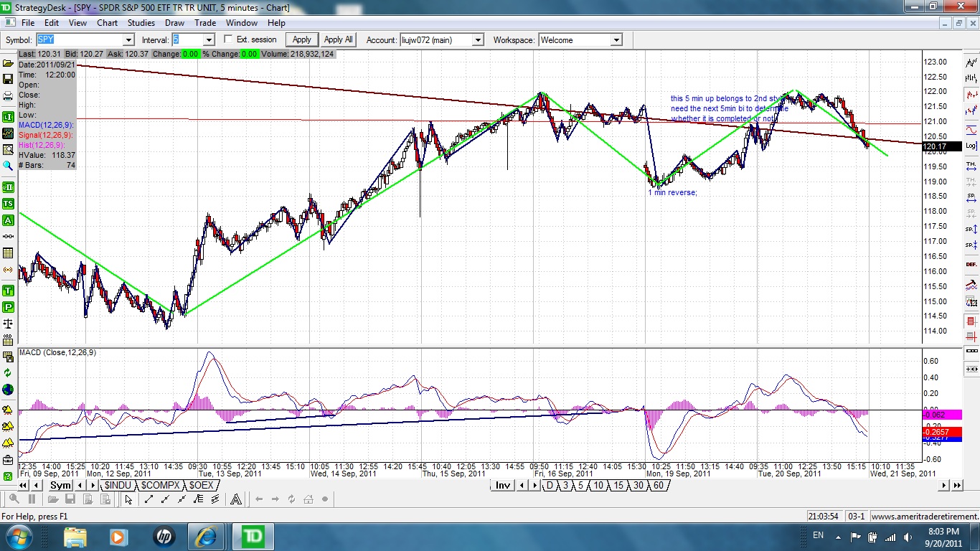Open the Interval dropdown list
The width and height of the screenshot is (980, 551).
pyautogui.click(x=209, y=40)
